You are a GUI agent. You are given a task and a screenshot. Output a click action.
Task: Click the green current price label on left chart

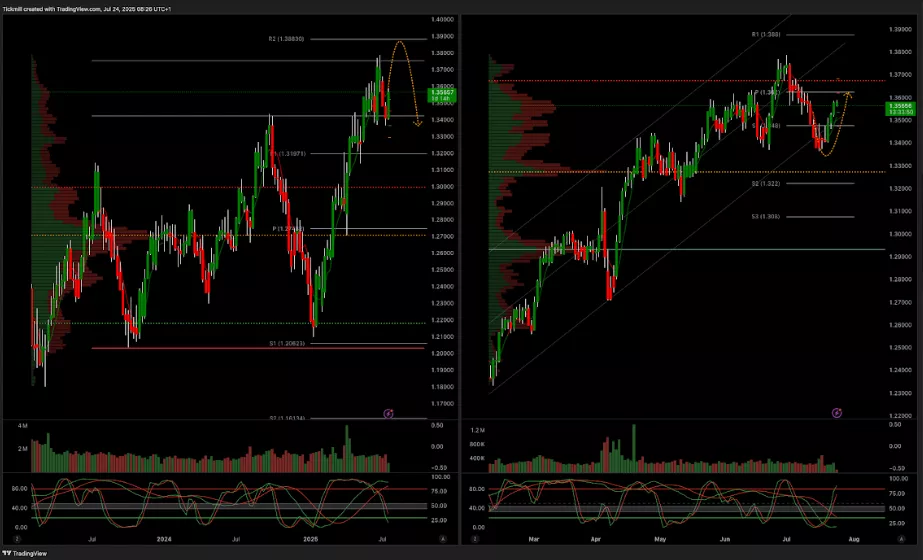pos(441,95)
